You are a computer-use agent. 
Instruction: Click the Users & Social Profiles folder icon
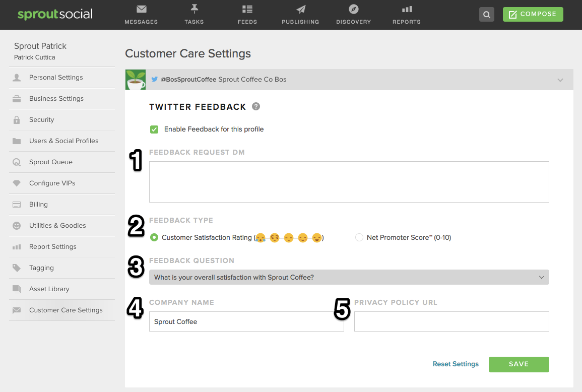[17, 141]
